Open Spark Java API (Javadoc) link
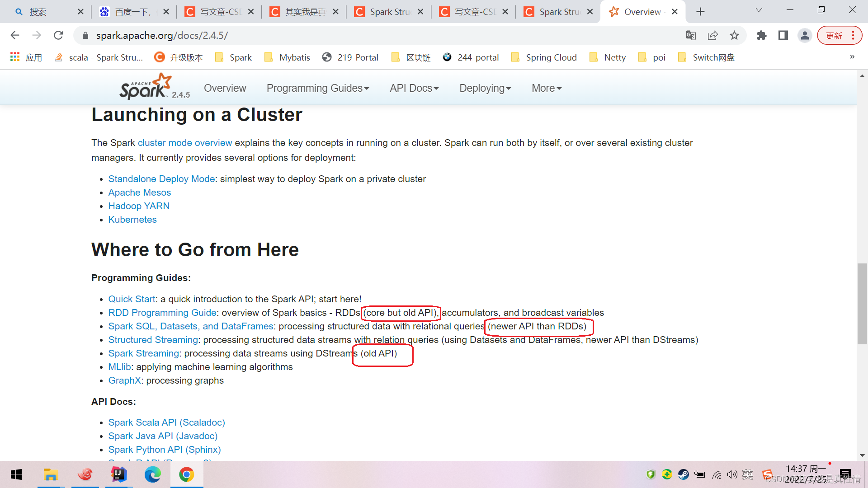This screenshot has height=488, width=868. pyautogui.click(x=163, y=436)
